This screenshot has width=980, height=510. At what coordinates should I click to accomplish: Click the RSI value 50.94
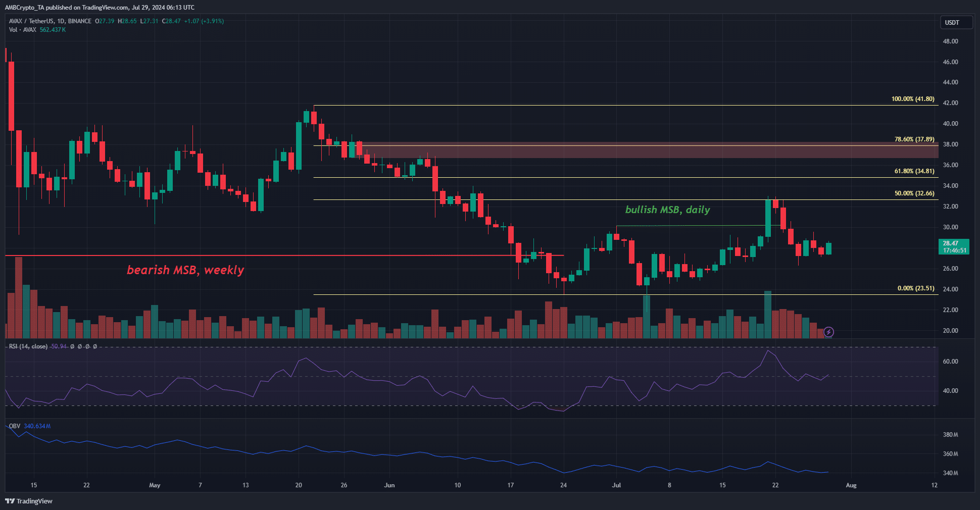click(59, 346)
